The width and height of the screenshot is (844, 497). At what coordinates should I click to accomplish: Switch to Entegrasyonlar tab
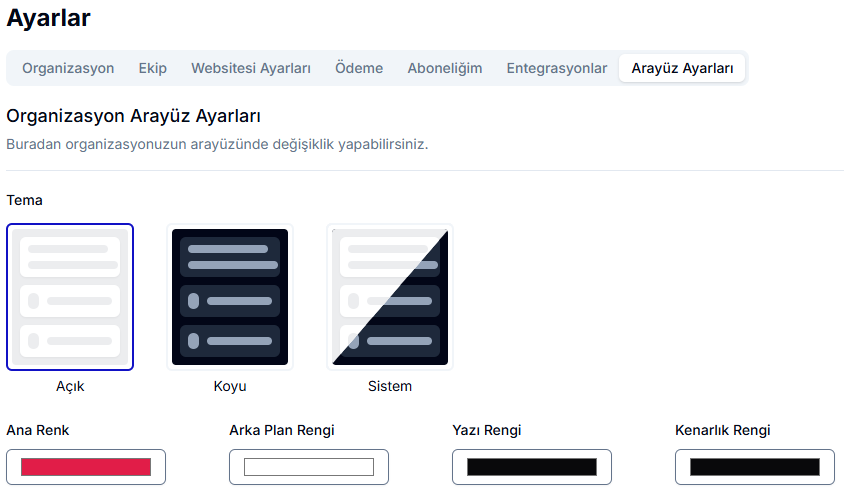tap(556, 68)
